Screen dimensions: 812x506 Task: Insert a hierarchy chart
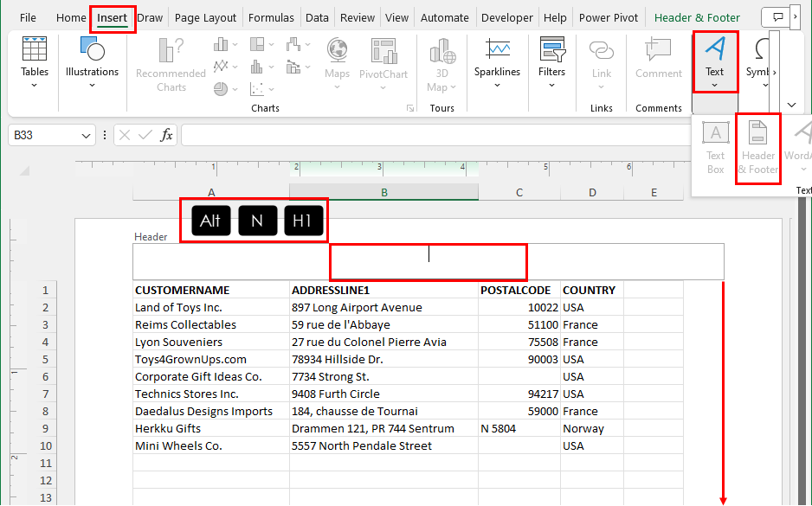(261, 44)
